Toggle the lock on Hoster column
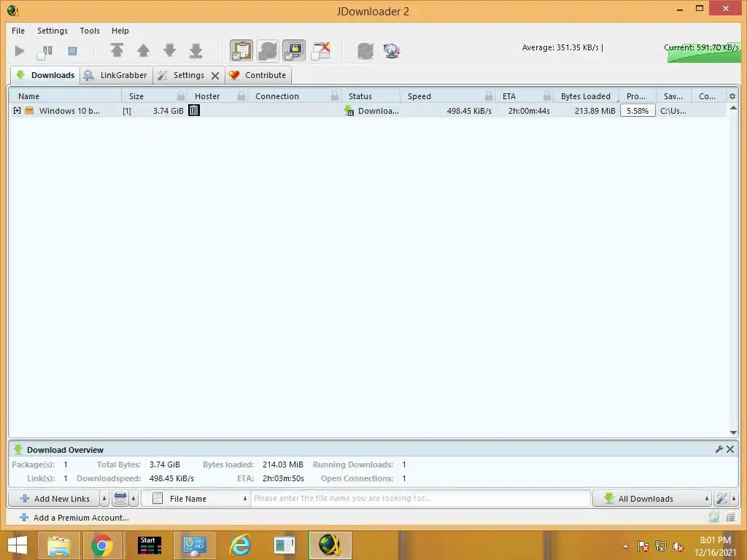The width and height of the screenshot is (747, 560). click(x=241, y=96)
